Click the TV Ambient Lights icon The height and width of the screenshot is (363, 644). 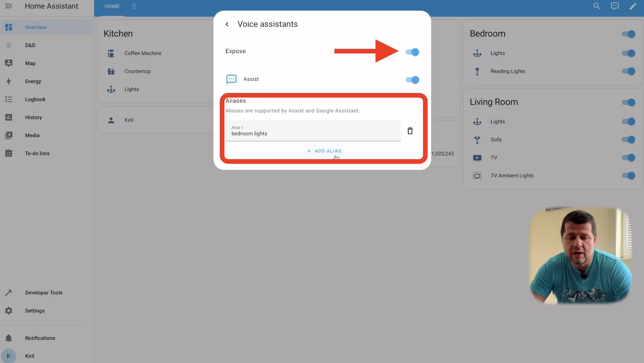(x=477, y=176)
